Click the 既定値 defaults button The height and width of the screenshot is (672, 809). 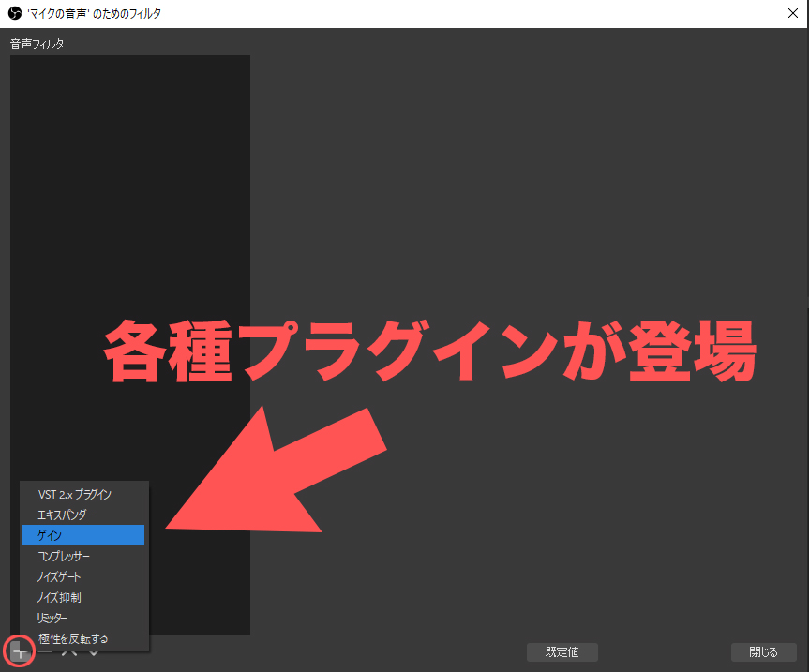click(562, 652)
